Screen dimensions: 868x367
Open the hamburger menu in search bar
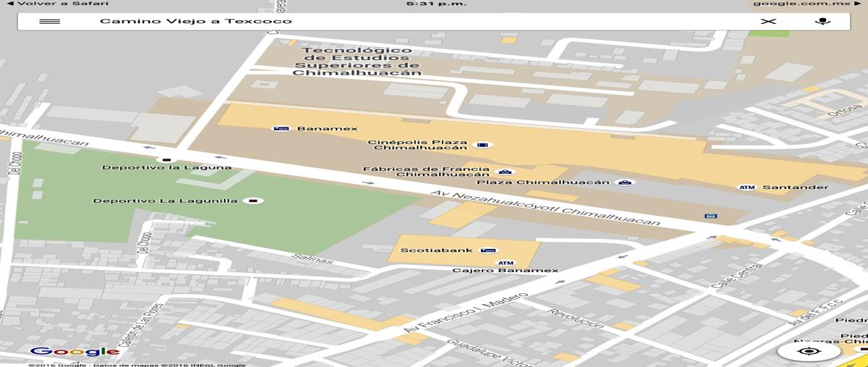49,21
